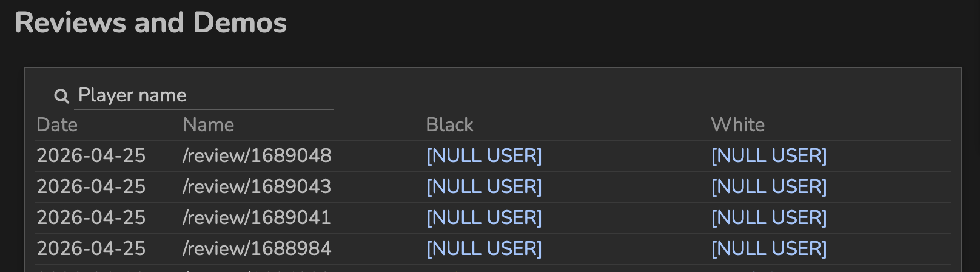Image resolution: width=980 pixels, height=272 pixels.
Task: Open review 1689043 link
Action: pyautogui.click(x=257, y=187)
